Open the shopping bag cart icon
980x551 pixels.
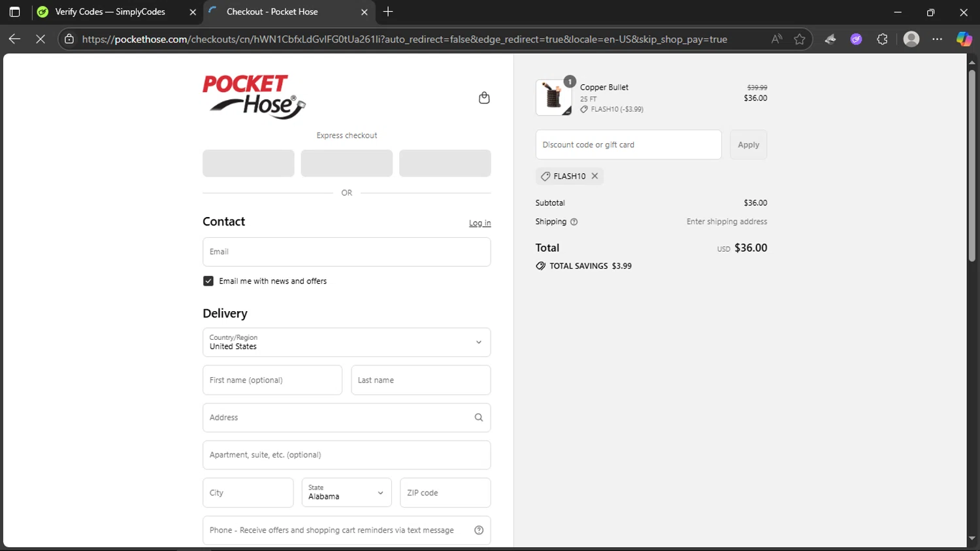pyautogui.click(x=484, y=98)
